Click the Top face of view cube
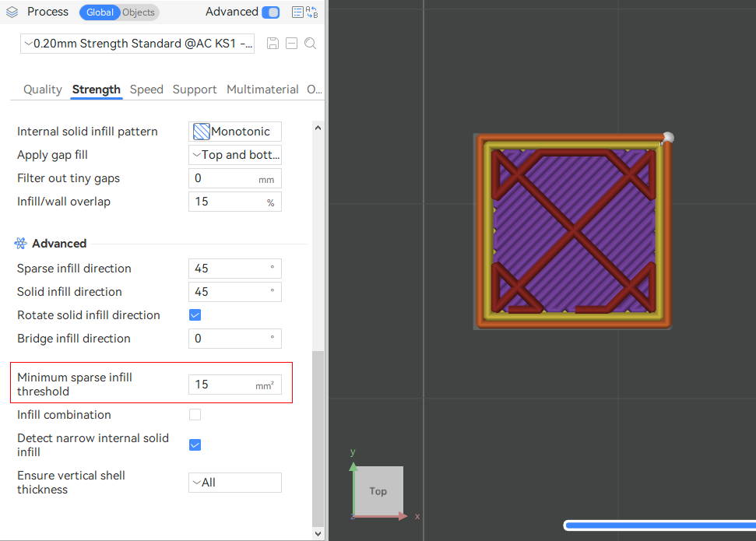The width and height of the screenshot is (756, 541). pyautogui.click(x=378, y=491)
